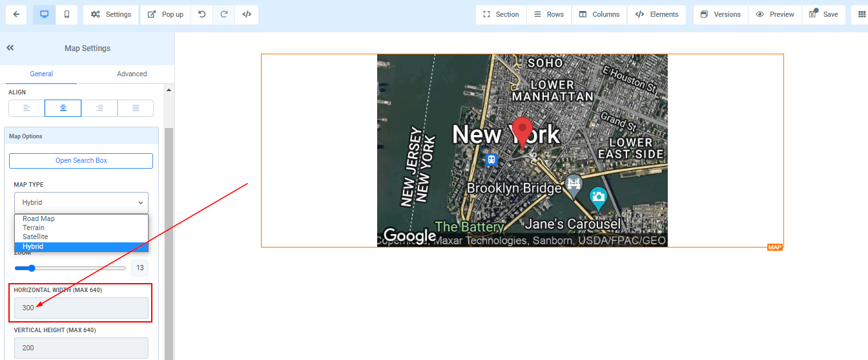Click the back arrow button

(15, 14)
